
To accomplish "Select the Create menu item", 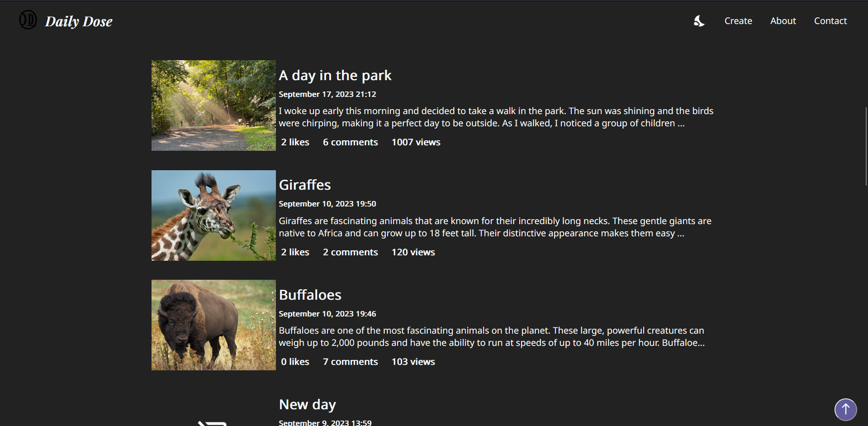I will [x=738, y=21].
